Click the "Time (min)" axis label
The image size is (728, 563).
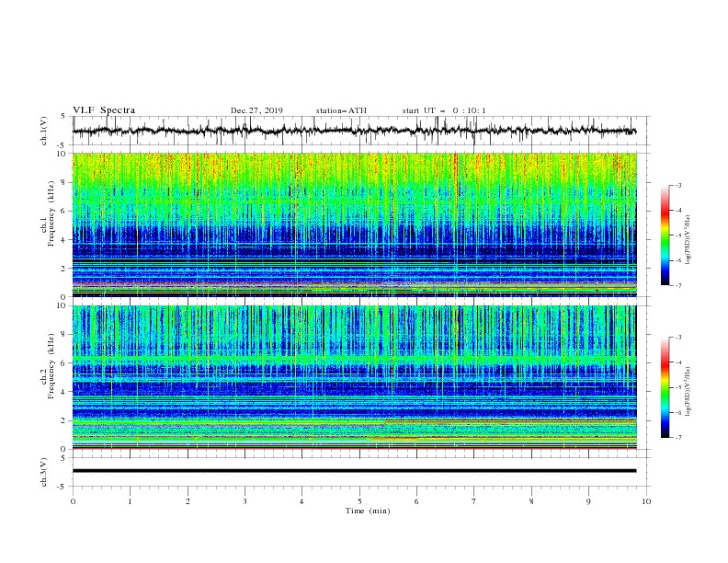(x=368, y=511)
